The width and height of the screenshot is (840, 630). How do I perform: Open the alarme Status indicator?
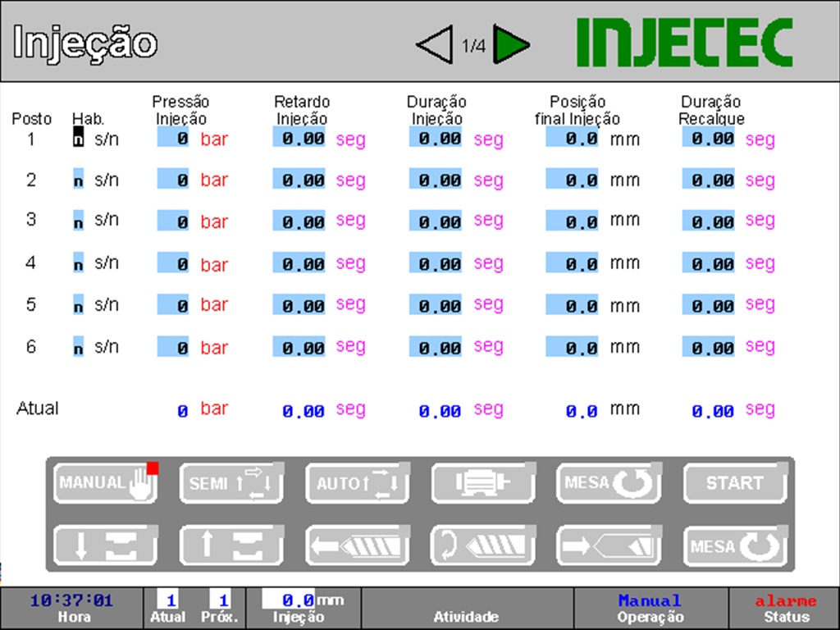[x=785, y=608]
